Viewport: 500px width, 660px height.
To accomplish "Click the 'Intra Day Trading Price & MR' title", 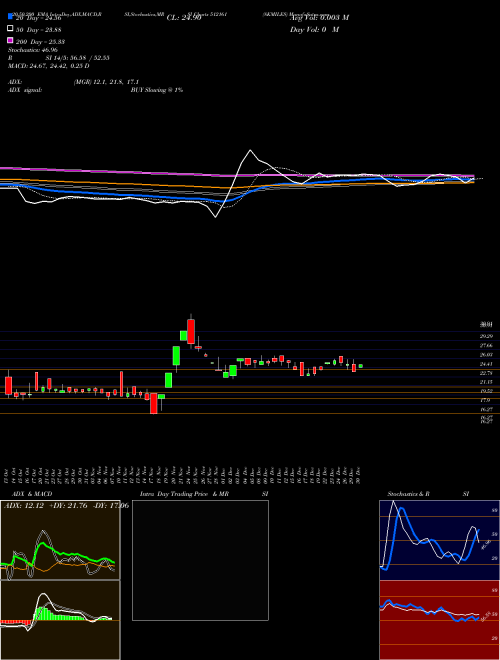I will point(184,494).
